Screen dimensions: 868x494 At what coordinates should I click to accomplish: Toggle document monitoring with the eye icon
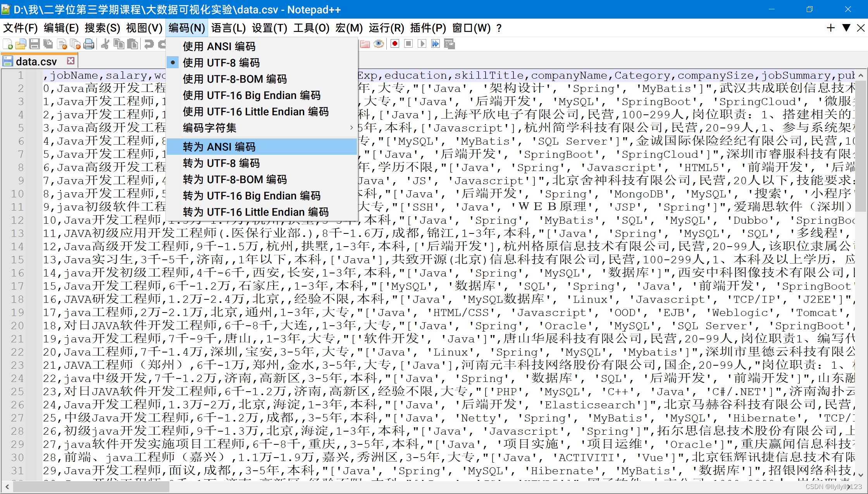tap(379, 44)
